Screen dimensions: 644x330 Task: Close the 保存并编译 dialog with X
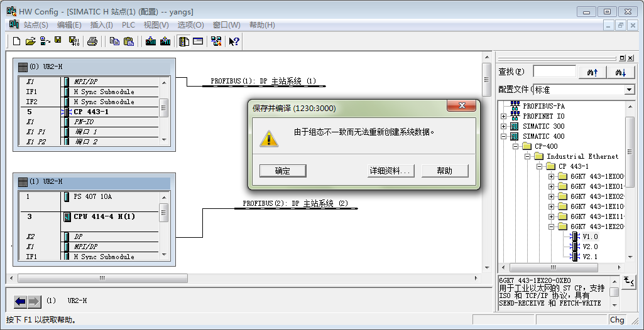click(x=461, y=106)
